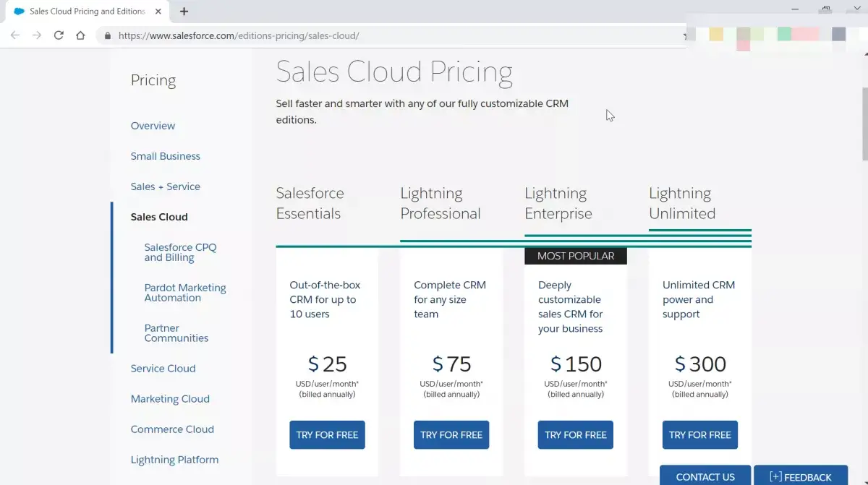Click the $75 price
Viewport: 868px width, 485px height.
click(x=451, y=364)
